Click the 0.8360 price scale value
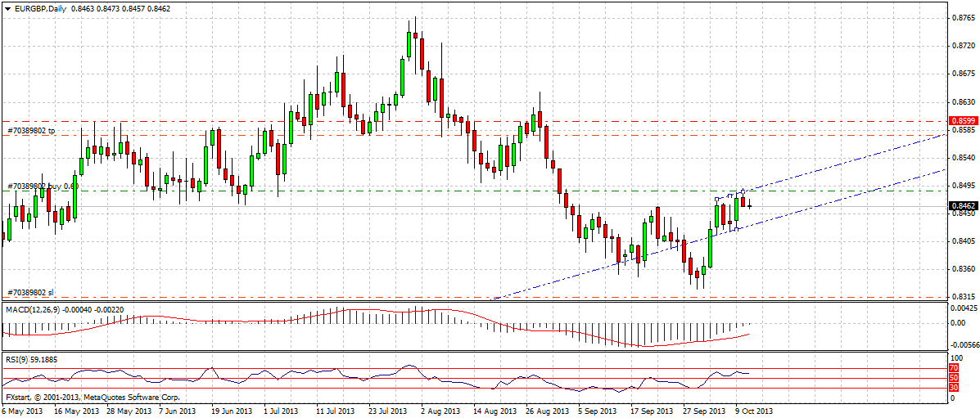 [961, 269]
